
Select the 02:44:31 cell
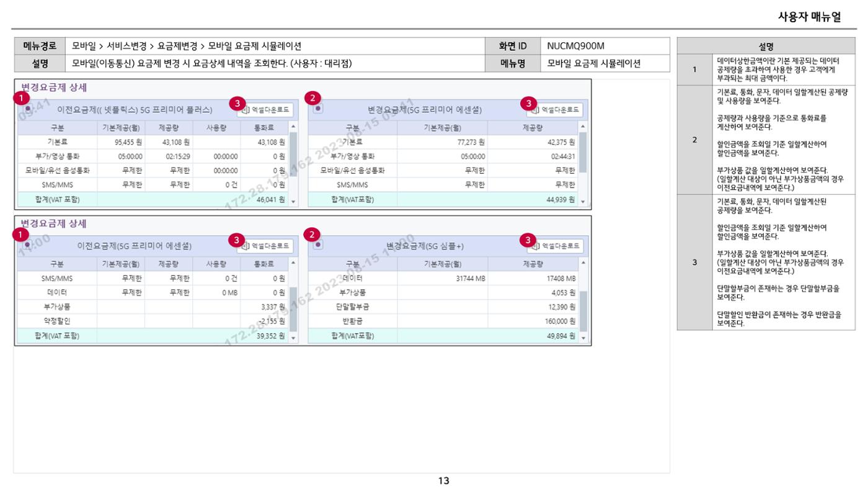tap(533, 156)
